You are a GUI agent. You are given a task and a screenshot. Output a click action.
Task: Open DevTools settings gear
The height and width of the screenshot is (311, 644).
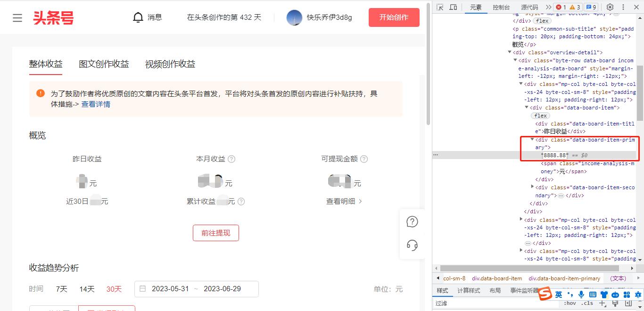tap(610, 7)
